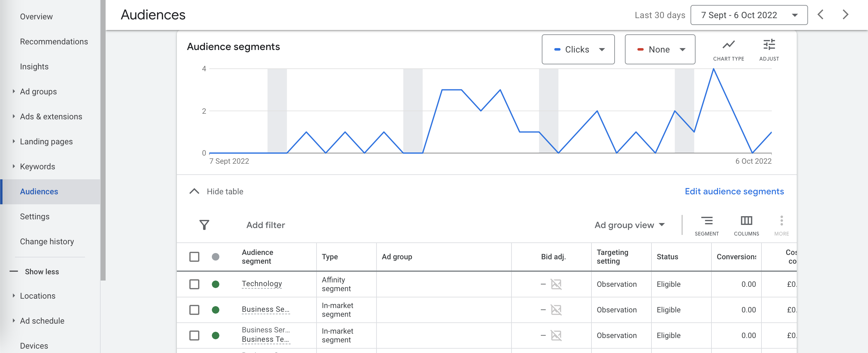Viewport: 868px width, 353px height.
Task: Open the Ad group view dropdown
Action: tap(629, 225)
